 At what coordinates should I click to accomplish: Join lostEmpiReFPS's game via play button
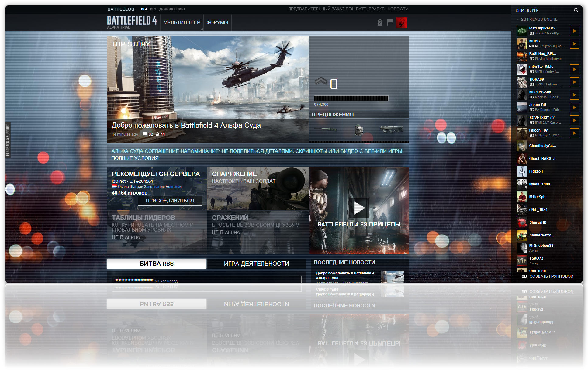[x=575, y=31]
